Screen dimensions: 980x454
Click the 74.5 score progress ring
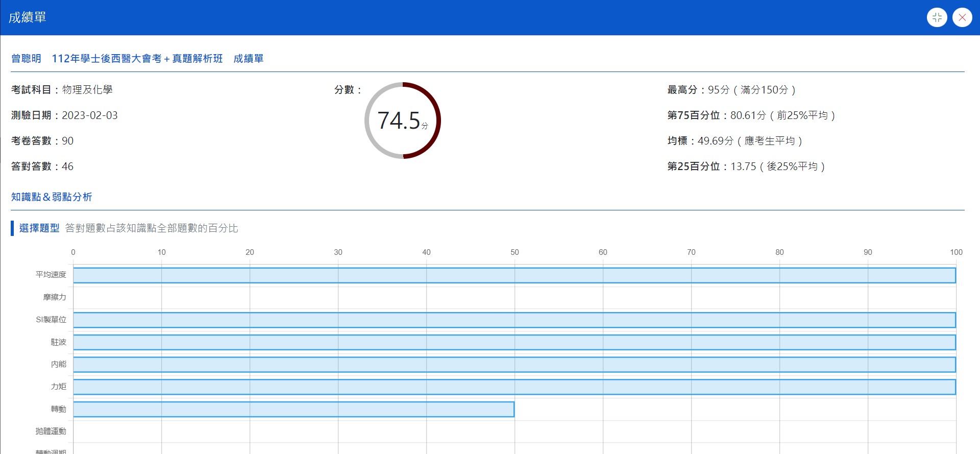[403, 121]
